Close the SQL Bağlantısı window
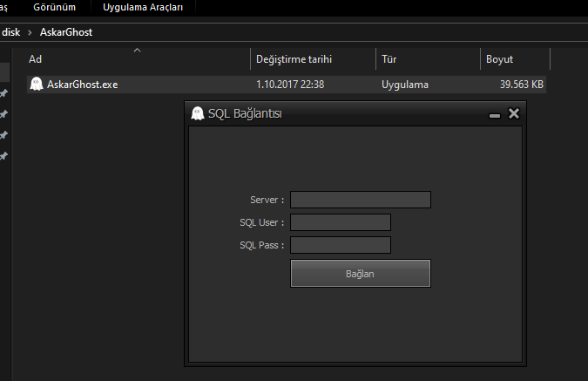The image size is (588, 381). 514,113
